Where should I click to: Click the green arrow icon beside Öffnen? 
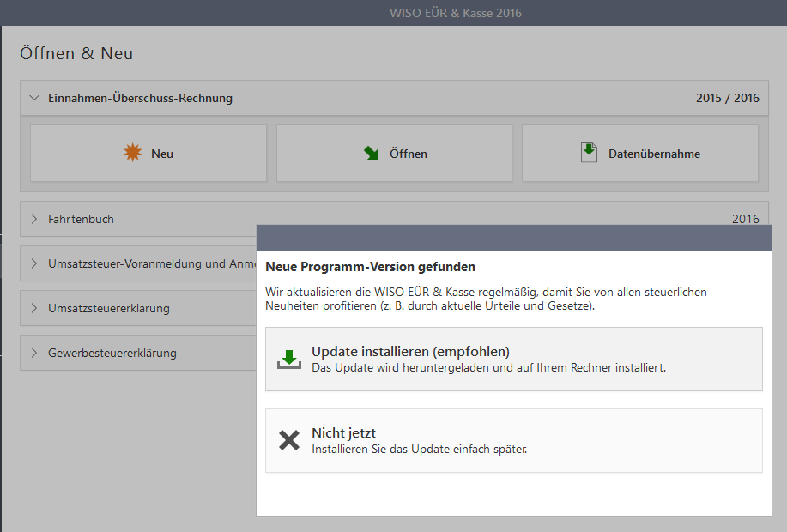(x=371, y=154)
